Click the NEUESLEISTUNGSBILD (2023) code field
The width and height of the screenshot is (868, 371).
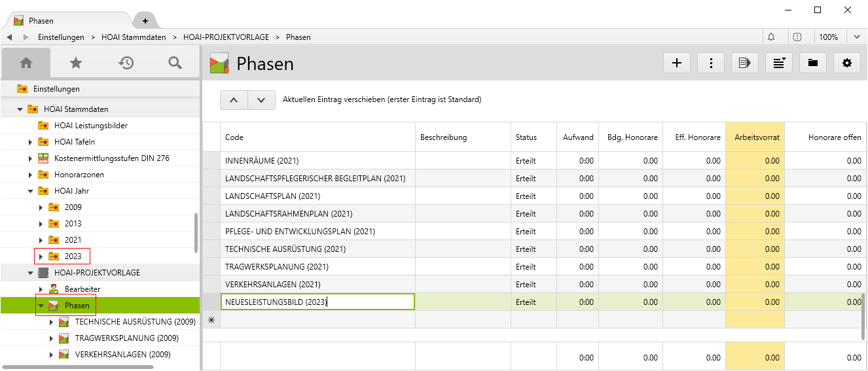pyautogui.click(x=317, y=302)
